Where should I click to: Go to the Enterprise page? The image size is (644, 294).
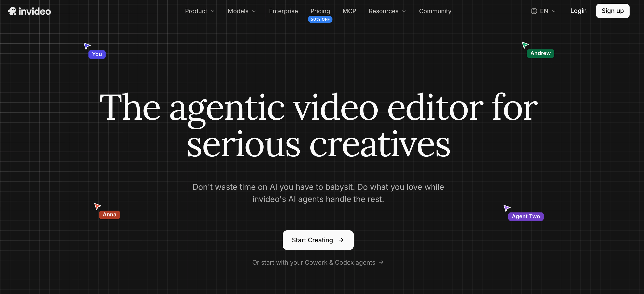pyautogui.click(x=283, y=11)
